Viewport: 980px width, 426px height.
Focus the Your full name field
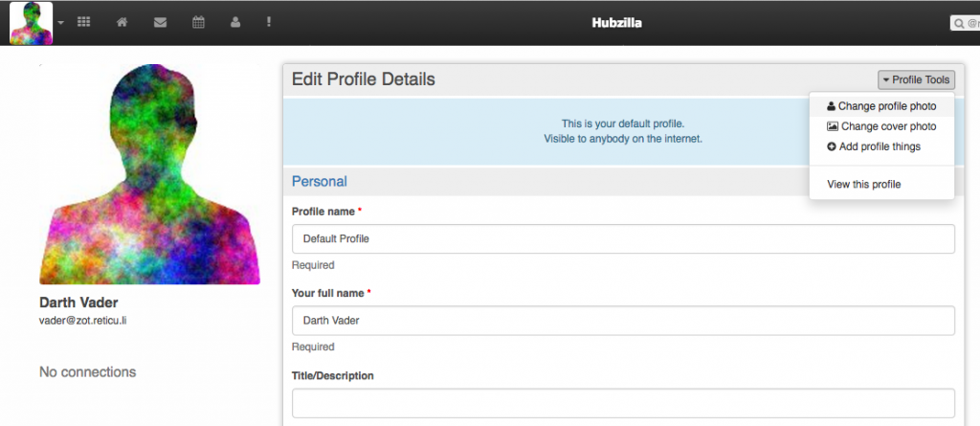(623, 320)
